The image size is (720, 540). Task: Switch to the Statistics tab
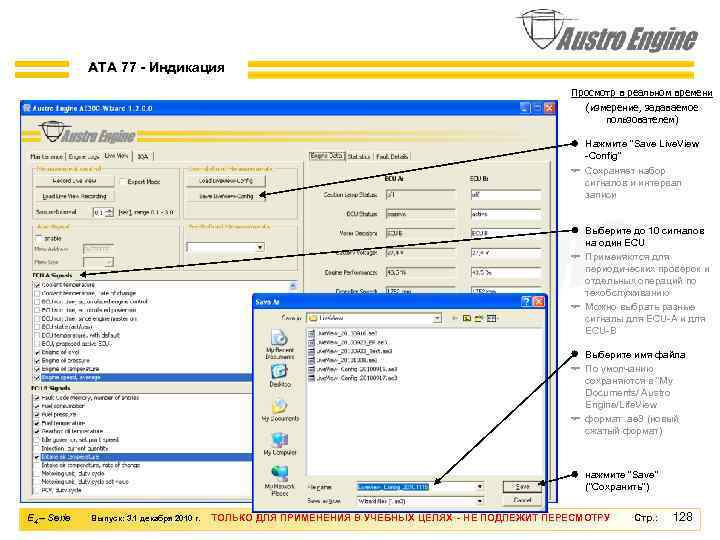coord(359,157)
